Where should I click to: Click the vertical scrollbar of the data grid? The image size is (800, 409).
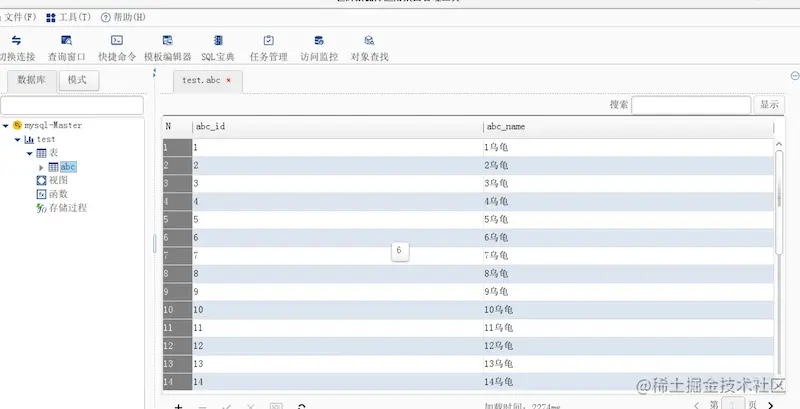pyautogui.click(x=779, y=201)
